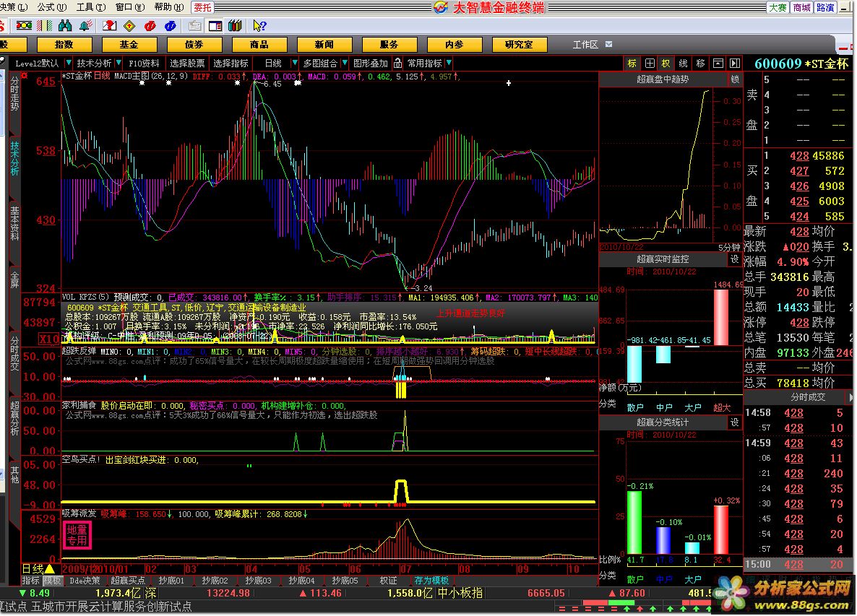Screen dimensions: 857x616
Task: Click the 新闻 yellow button
Action: coord(324,44)
